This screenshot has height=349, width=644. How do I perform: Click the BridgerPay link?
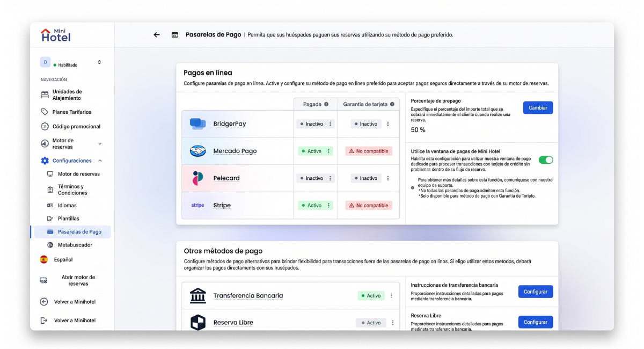230,124
